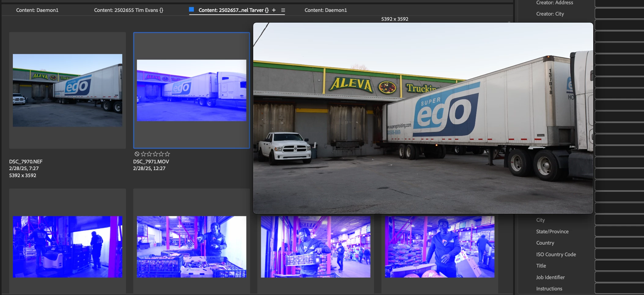Click the large truck preview popup image
The image size is (644, 295).
click(x=423, y=118)
